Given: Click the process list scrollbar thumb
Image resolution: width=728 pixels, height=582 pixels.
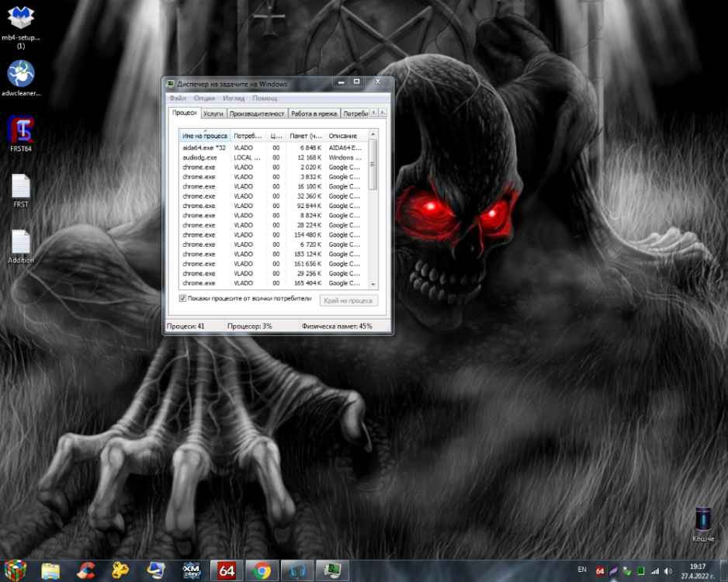Looking at the screenshot, I should 373,165.
